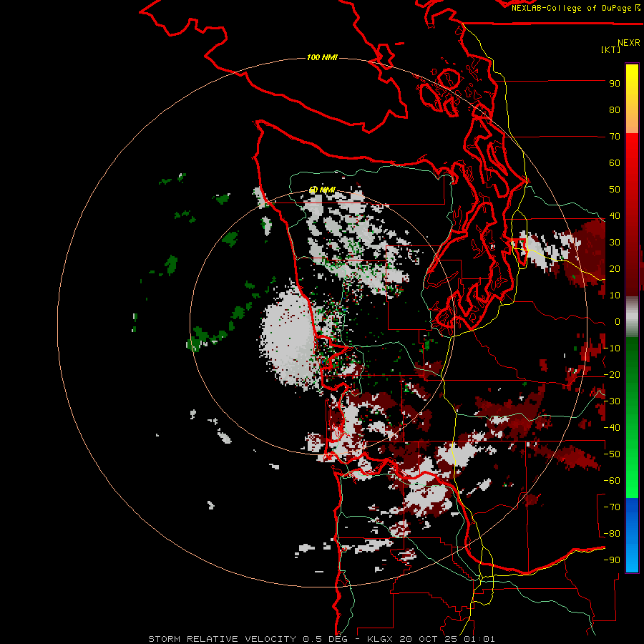Click the "100 NMI" range ring label
Screen dimensions: 644x644
(x=322, y=57)
